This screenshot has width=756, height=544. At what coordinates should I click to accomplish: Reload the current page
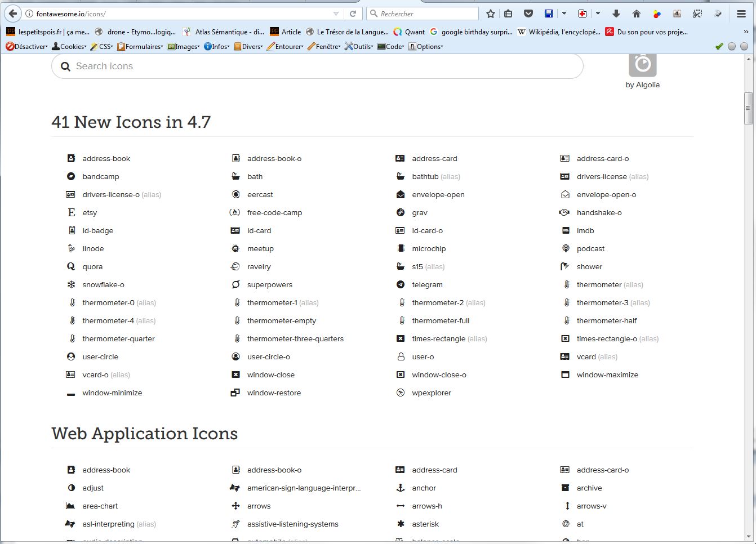353,14
